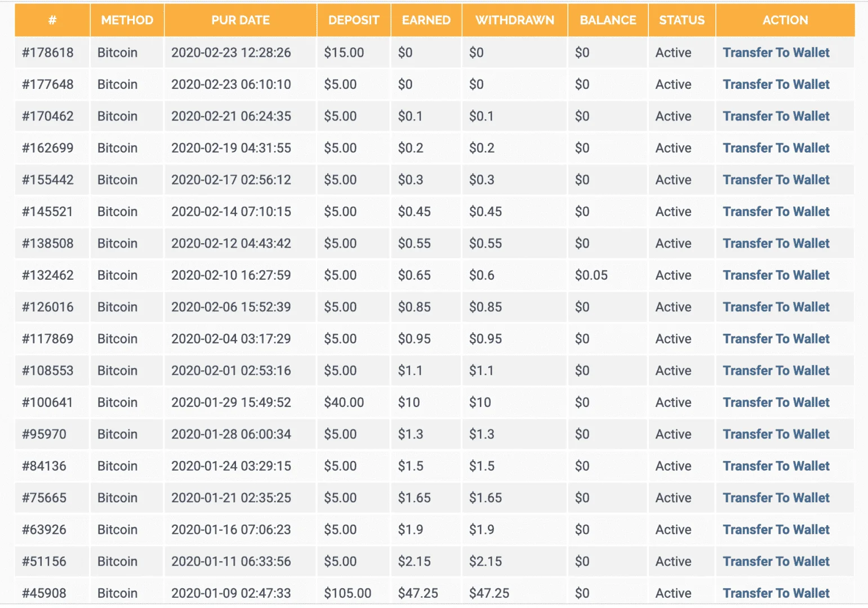Transfer deposit #145521 to wallet
The width and height of the screenshot is (868, 608).
click(x=776, y=212)
